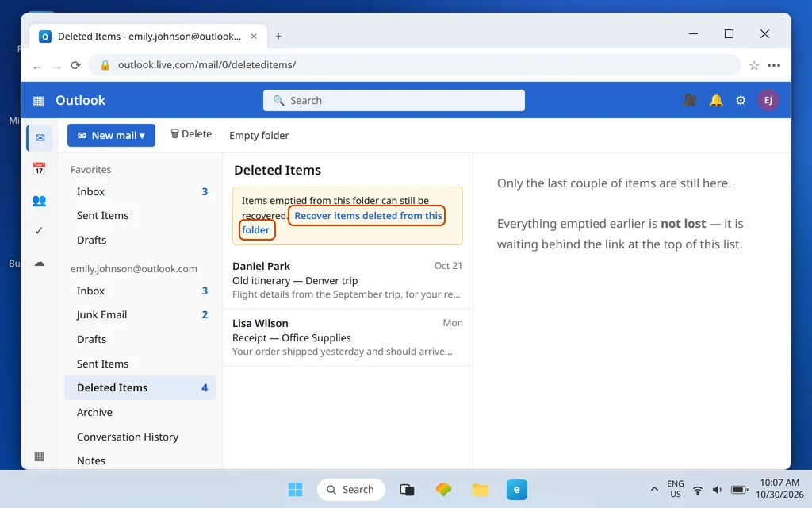Open the apps grid icon at rail bottom
Screen dimensions: 812x508
(39, 456)
